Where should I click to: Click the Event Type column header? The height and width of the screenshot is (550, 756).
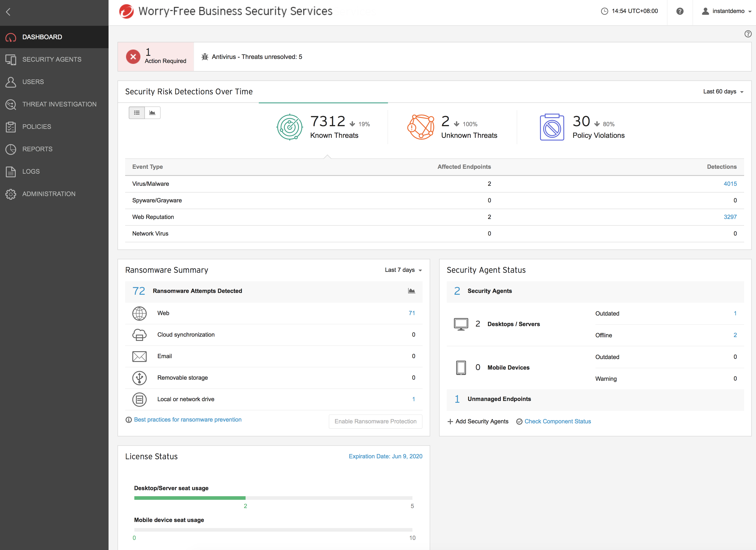(147, 167)
